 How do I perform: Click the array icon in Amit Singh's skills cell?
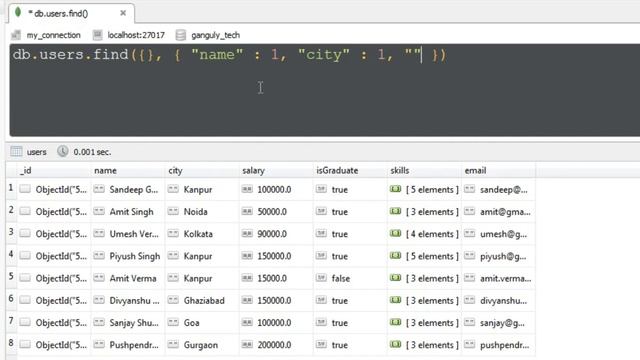(395, 211)
